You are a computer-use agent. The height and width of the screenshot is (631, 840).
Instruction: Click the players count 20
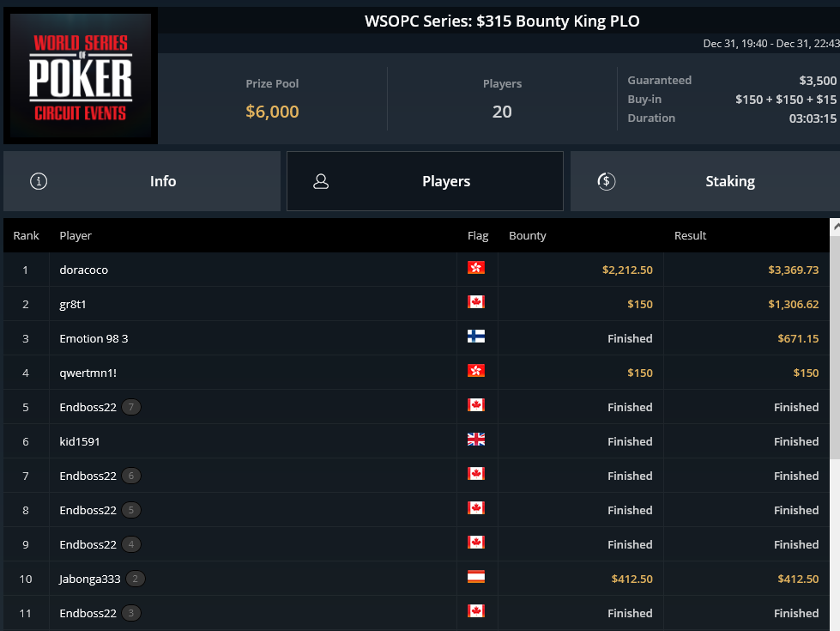pyautogui.click(x=502, y=112)
